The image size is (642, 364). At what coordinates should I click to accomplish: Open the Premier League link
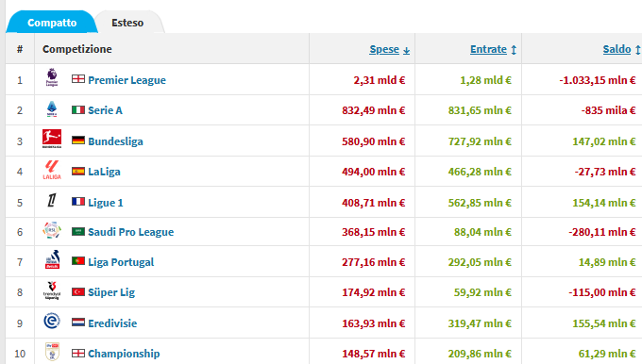tap(127, 80)
